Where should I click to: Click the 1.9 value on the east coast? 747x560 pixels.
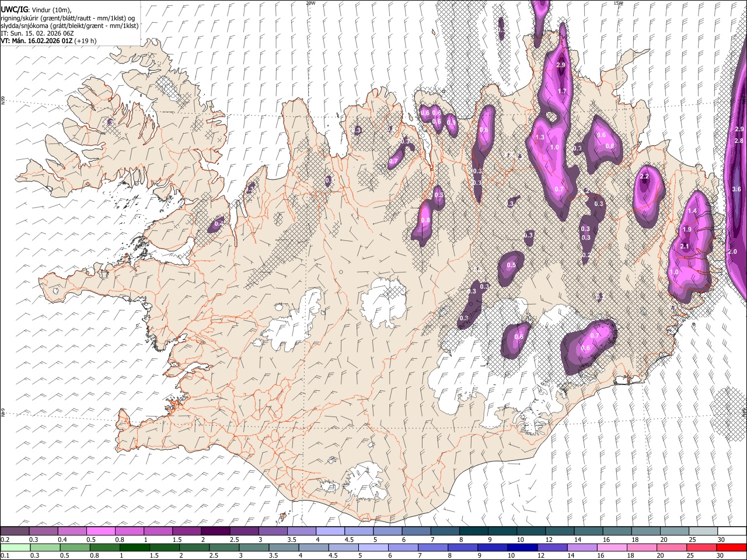click(x=687, y=229)
